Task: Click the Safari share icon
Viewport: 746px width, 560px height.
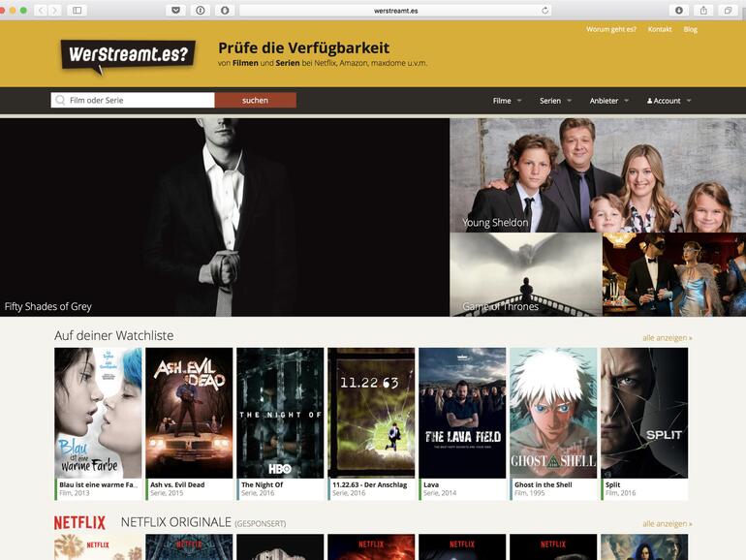Action: pos(703,10)
